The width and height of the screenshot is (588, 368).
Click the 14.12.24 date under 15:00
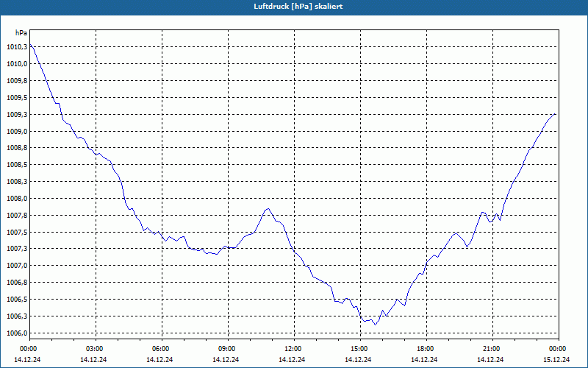pyautogui.click(x=358, y=359)
